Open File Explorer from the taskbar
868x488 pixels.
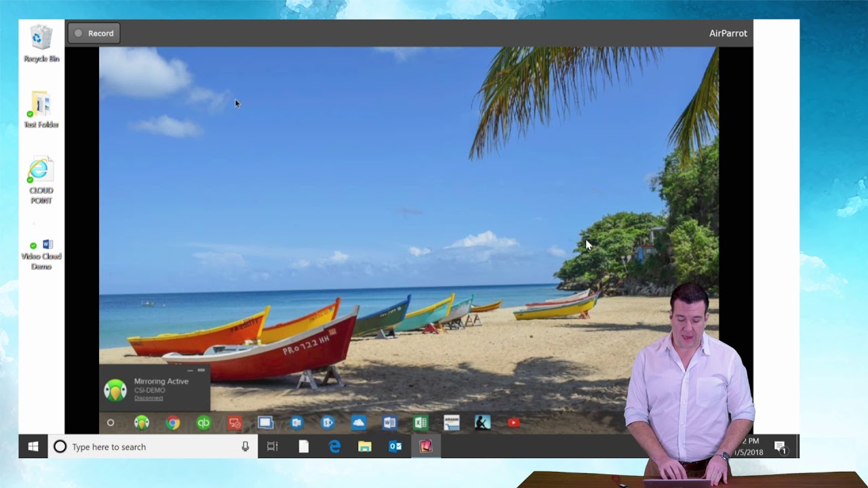pyautogui.click(x=365, y=447)
